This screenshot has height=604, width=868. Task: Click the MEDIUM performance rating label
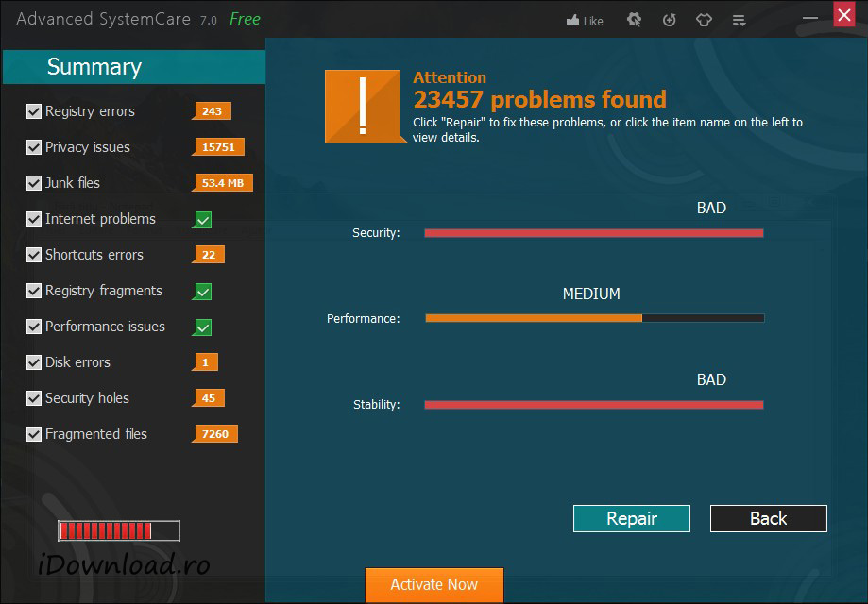click(591, 294)
